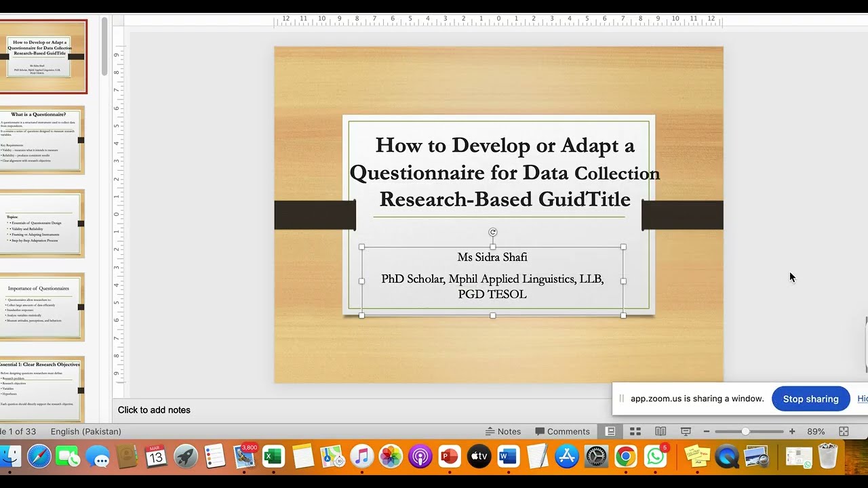Click the bottom-right resize handle of subtitle box
This screenshot has height=488, width=868.
tap(623, 315)
